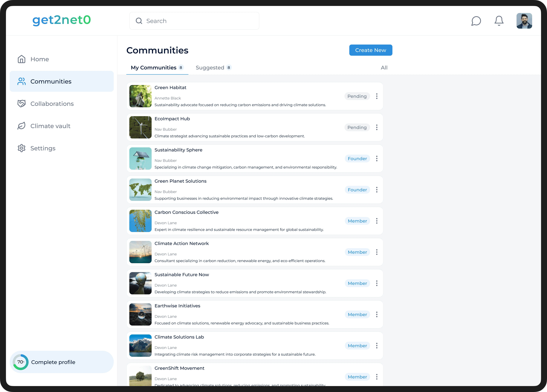Click the Home house icon
The height and width of the screenshot is (392, 547).
point(21,59)
